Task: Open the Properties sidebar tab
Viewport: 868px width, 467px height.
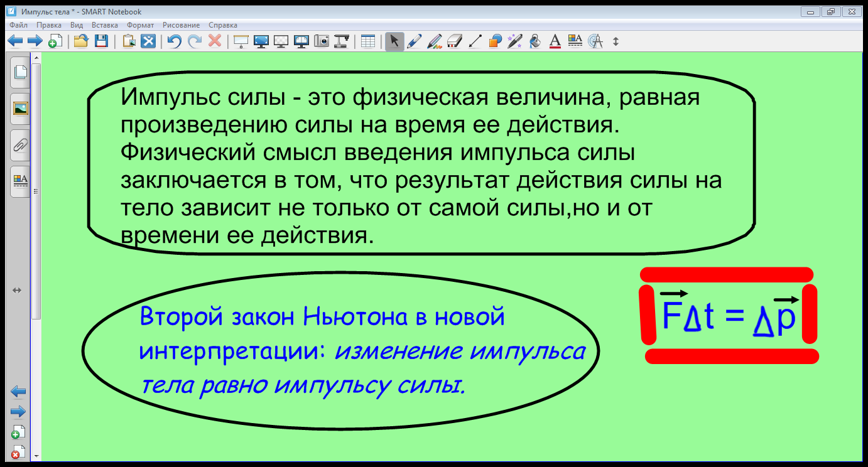Action: click(x=21, y=181)
